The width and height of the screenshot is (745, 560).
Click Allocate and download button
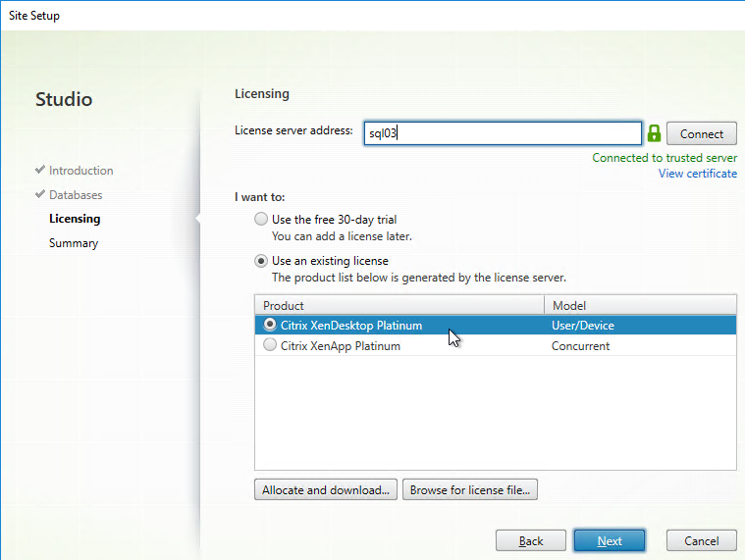click(x=326, y=489)
